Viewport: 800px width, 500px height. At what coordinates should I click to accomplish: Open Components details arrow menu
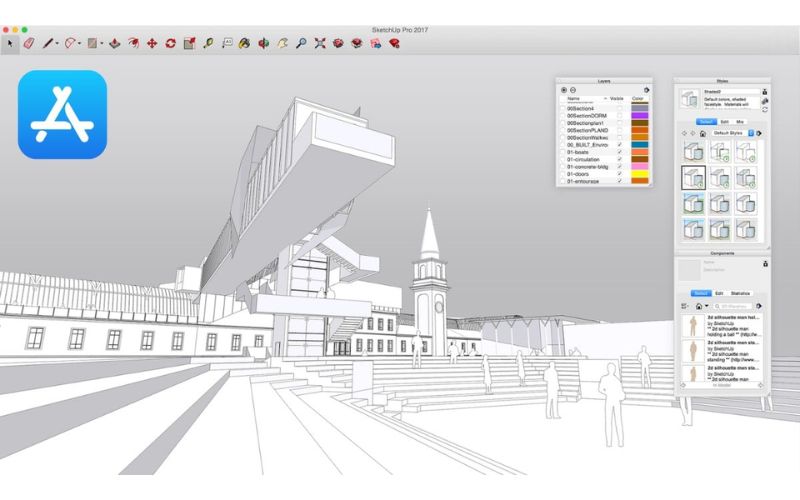coord(759,306)
